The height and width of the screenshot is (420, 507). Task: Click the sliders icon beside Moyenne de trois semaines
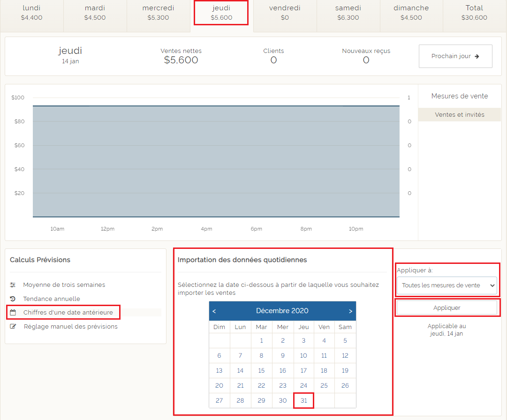13,285
